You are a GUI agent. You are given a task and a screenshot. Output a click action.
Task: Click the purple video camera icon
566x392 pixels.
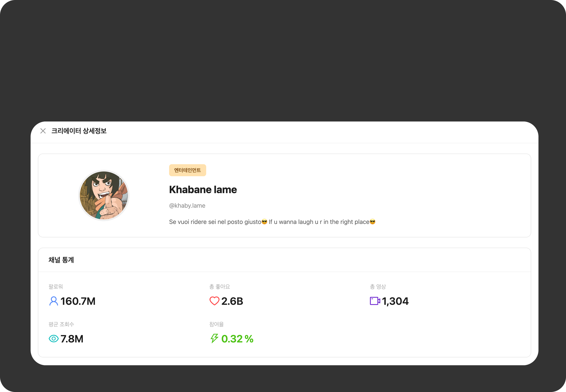click(375, 301)
